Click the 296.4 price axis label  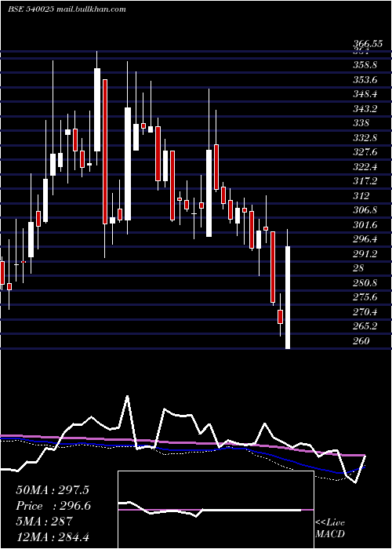pos(365,239)
